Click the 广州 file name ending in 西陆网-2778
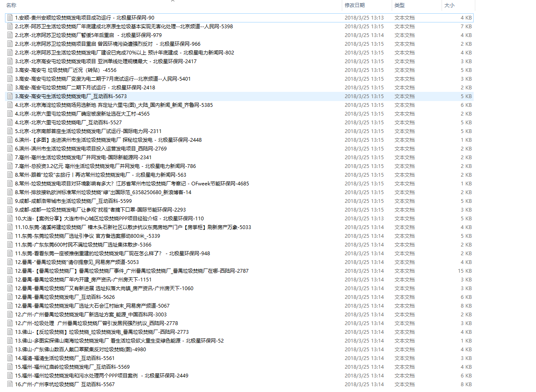The image size is (536, 392). pyautogui.click(x=96, y=323)
